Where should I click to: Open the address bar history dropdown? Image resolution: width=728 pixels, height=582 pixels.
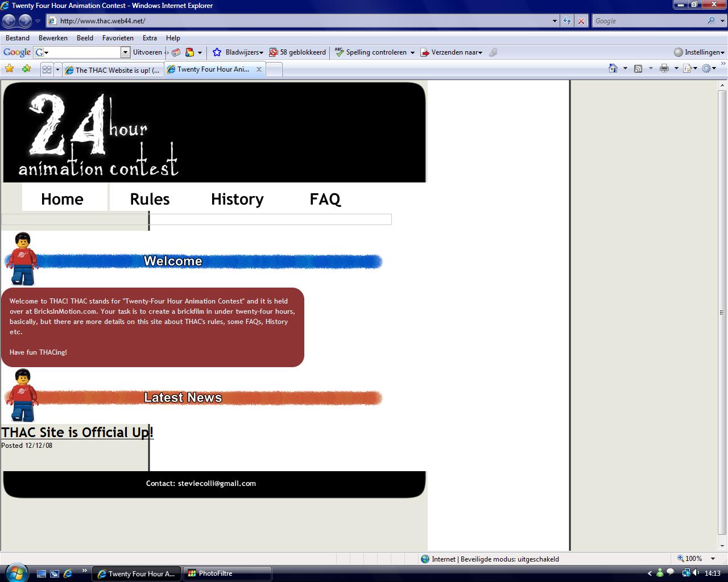coord(555,21)
